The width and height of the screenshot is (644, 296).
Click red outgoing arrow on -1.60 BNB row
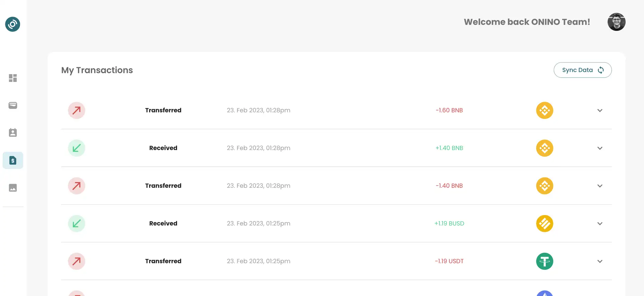pos(76,110)
